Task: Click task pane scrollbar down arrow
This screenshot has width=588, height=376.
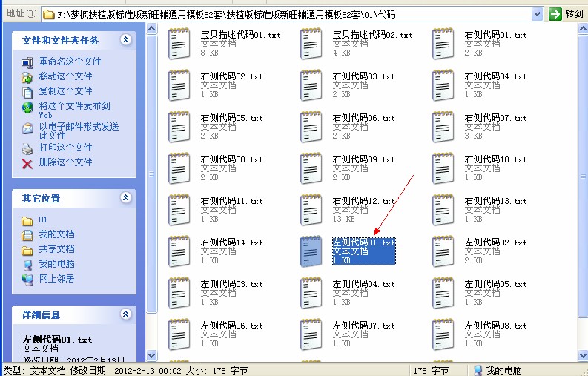Action: pyautogui.click(x=151, y=355)
